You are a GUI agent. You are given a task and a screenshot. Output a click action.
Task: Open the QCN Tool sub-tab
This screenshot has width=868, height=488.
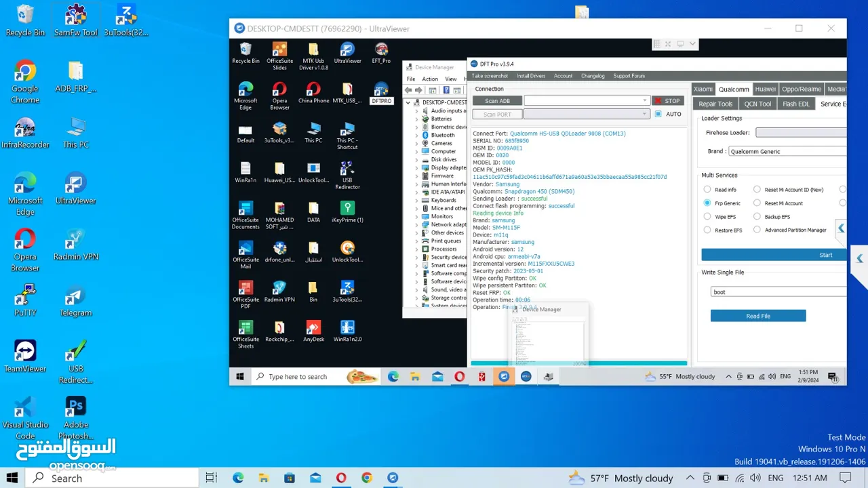pos(757,104)
